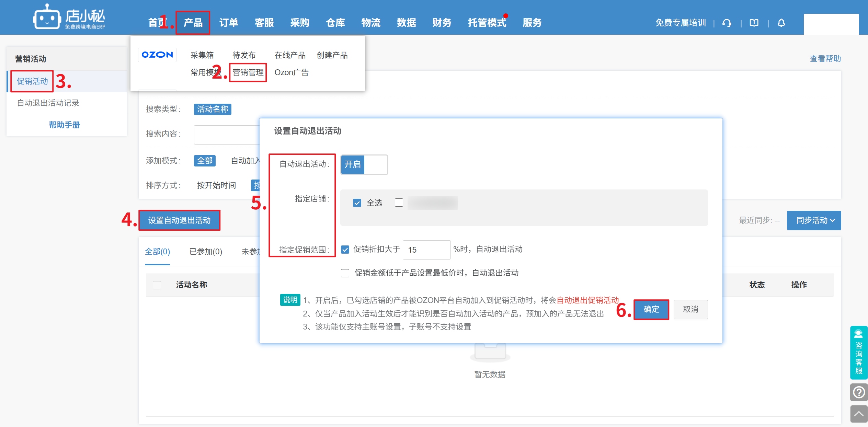Uncheck the 促销折扣大于 checkbox
868x427 pixels.
coord(345,250)
